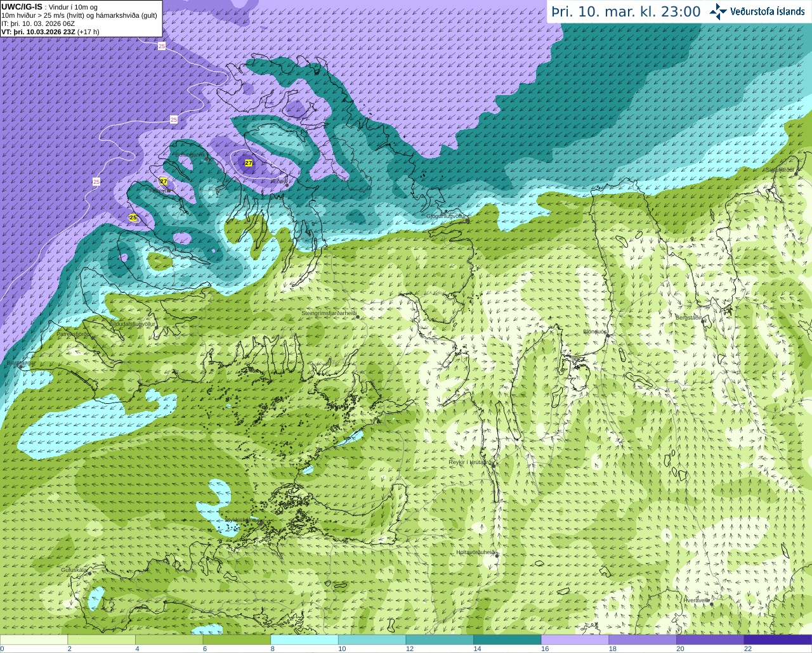This screenshot has width=812, height=653.
Task: Click the Blönduós station label
Action: tap(595, 332)
